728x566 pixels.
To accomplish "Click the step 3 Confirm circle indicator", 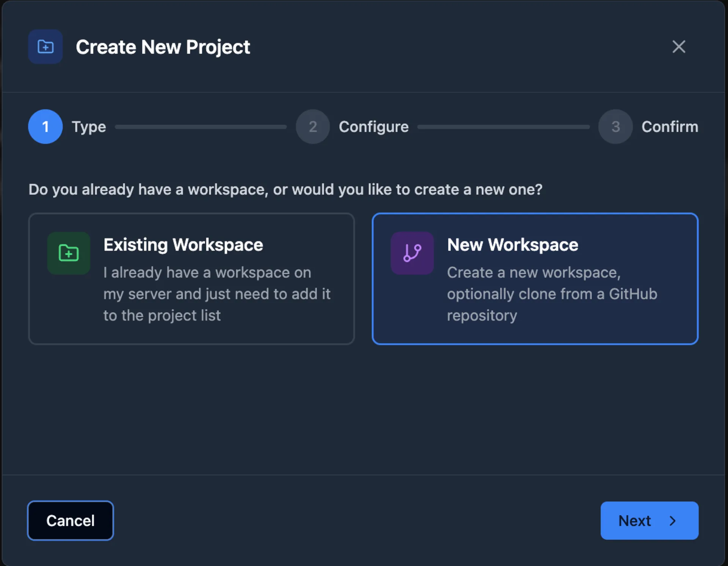I will [615, 127].
